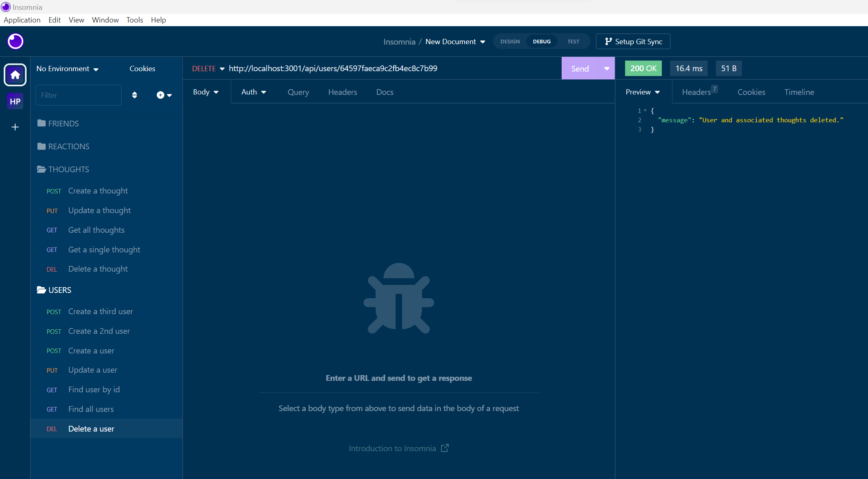Image resolution: width=868 pixels, height=479 pixels.
Task: Click the external link icon beside Introduction to Insomnia
Action: coord(444,448)
